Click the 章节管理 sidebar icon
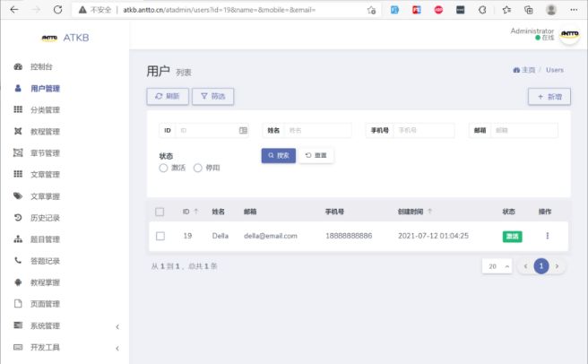 [18, 152]
